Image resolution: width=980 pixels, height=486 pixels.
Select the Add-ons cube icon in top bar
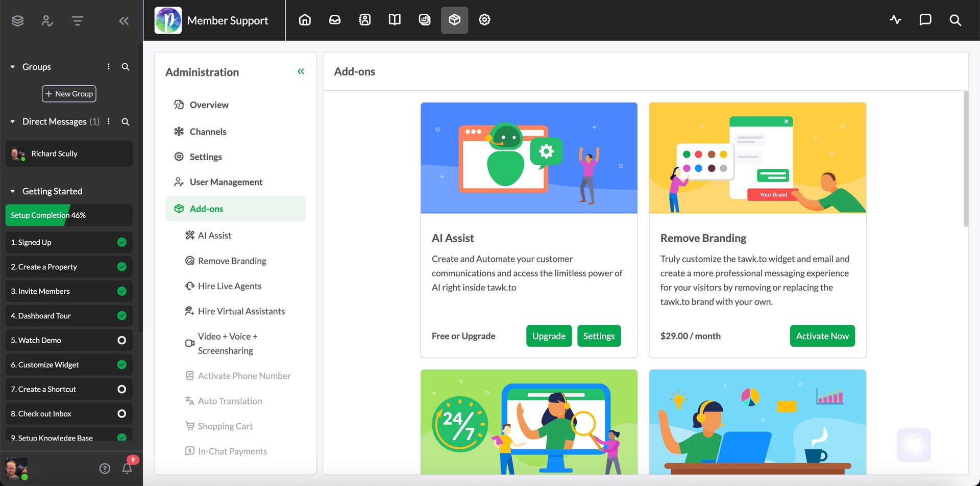tap(454, 20)
